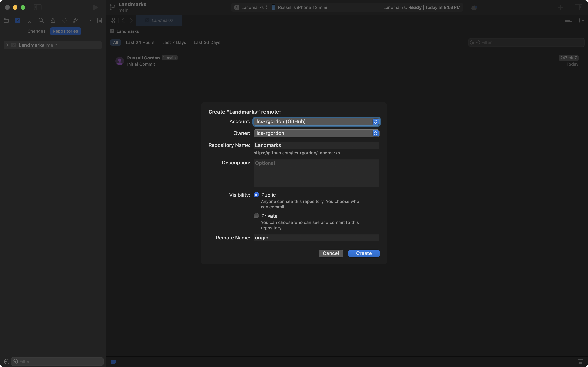This screenshot has width=588, height=367.
Task: Switch to the Changes tab
Action: click(x=36, y=31)
